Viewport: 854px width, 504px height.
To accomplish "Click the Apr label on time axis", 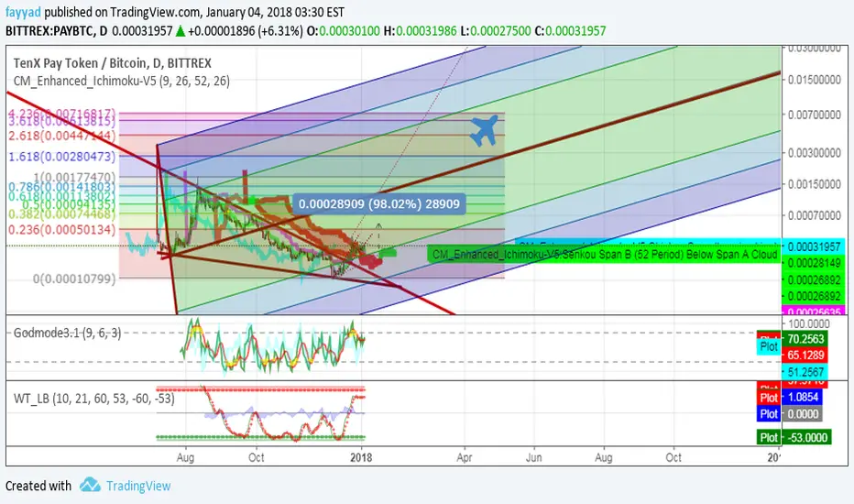I will [464, 457].
